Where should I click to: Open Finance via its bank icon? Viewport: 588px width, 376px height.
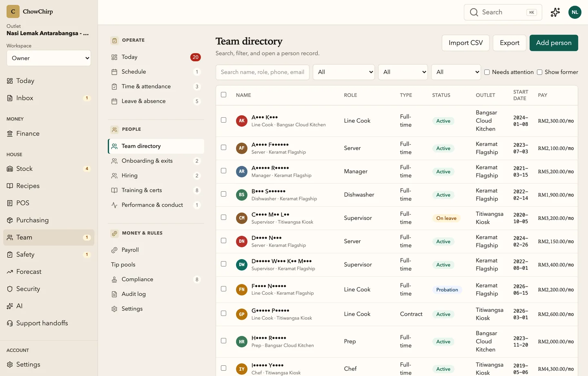click(10, 134)
